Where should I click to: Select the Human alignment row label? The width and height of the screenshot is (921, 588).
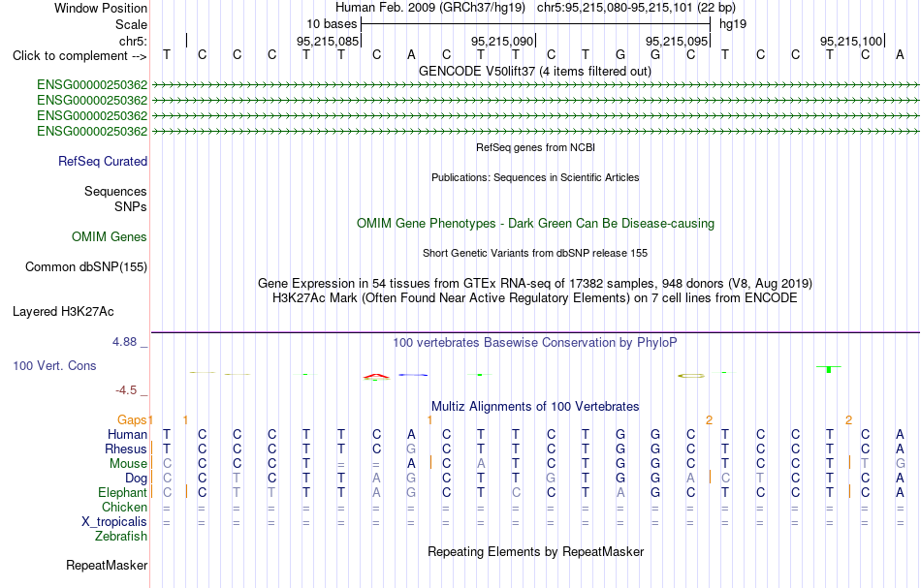[127, 434]
